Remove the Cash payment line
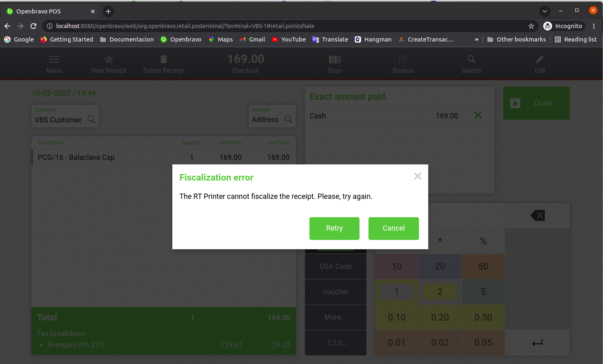603x364 pixels. tap(478, 116)
